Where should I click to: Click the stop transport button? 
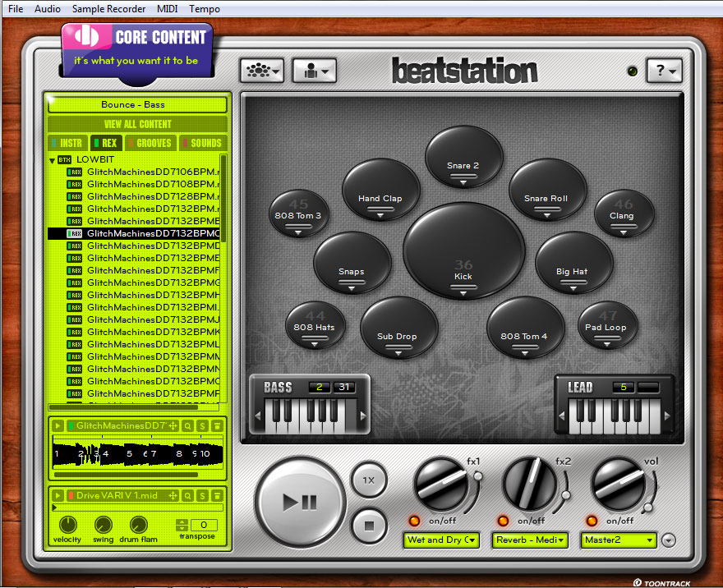[369, 526]
